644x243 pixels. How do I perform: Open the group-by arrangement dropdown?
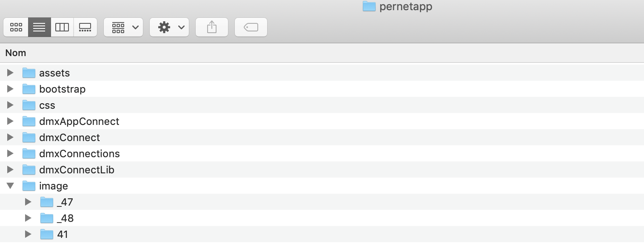(123, 28)
